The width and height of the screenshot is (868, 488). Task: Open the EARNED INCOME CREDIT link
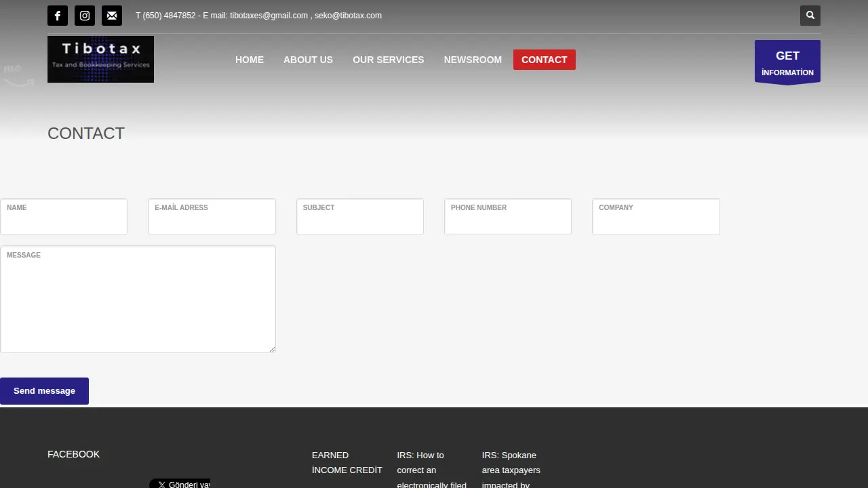[347, 462]
